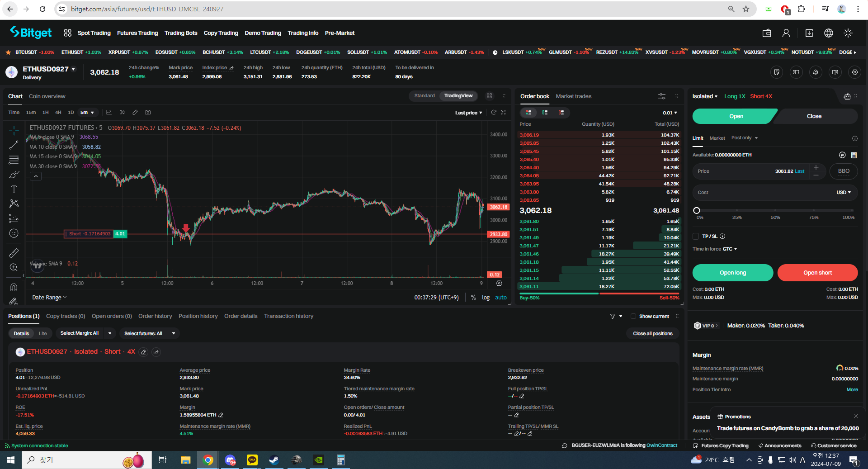Viewport: 868px width, 469px height.
Task: Open Time in force GTC dropdown
Action: click(730, 249)
